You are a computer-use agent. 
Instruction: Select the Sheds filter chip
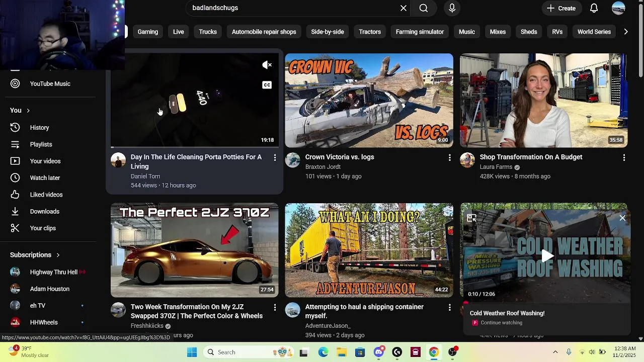click(529, 32)
